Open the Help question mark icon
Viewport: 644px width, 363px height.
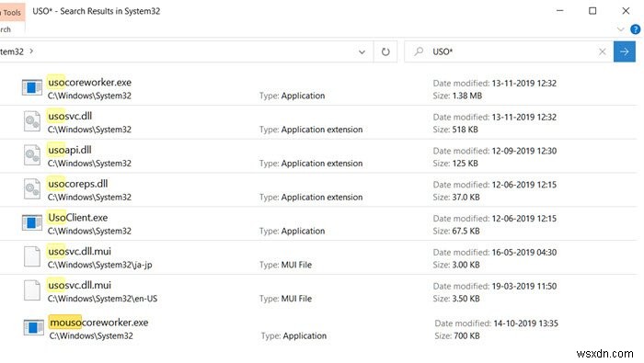point(635,29)
